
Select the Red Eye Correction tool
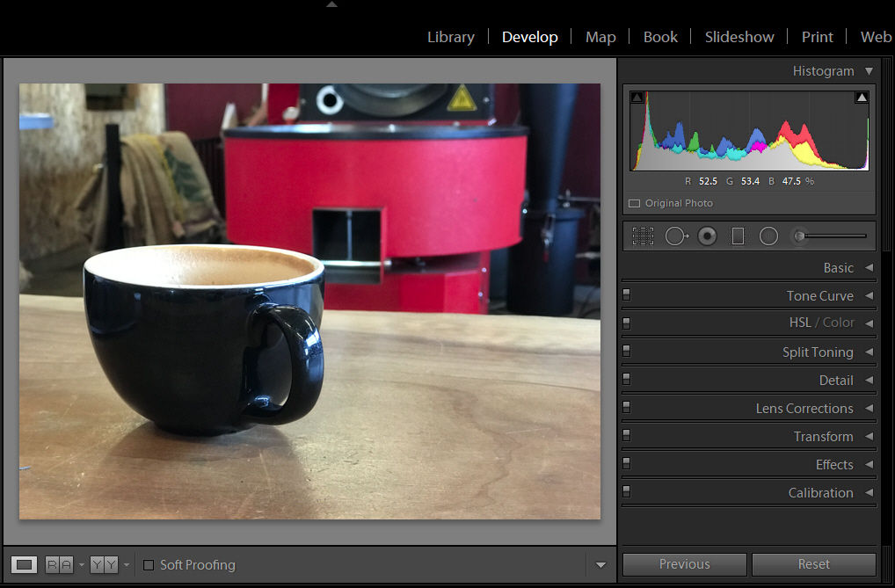[x=707, y=236]
